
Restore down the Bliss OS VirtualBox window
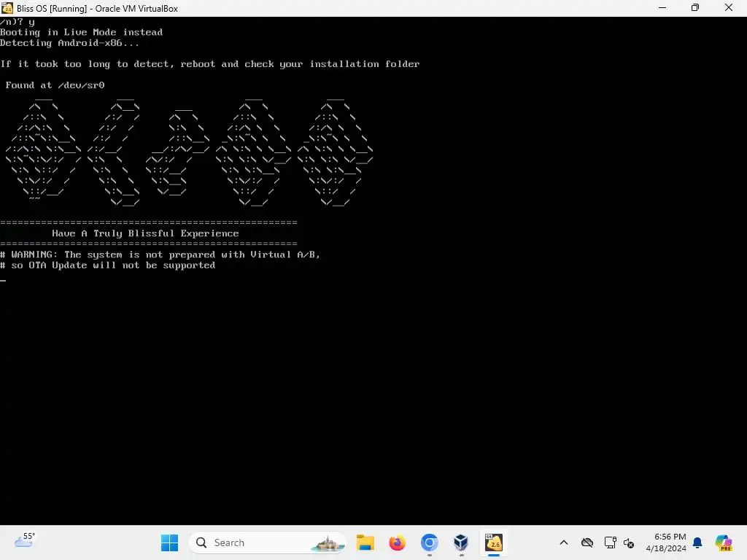click(695, 8)
